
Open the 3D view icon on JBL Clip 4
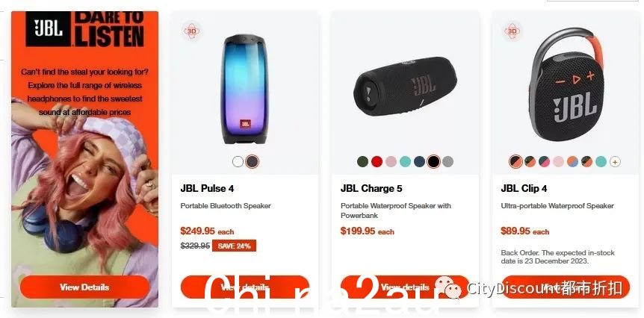tap(513, 31)
